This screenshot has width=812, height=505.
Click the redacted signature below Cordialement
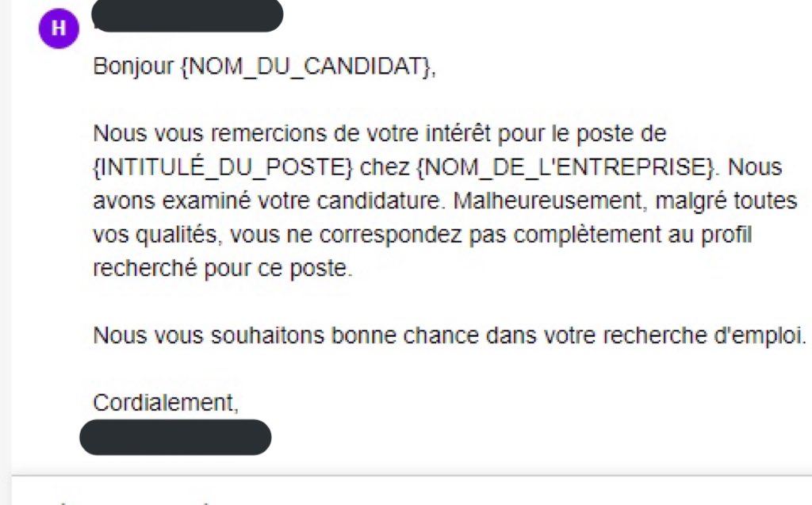(x=175, y=438)
